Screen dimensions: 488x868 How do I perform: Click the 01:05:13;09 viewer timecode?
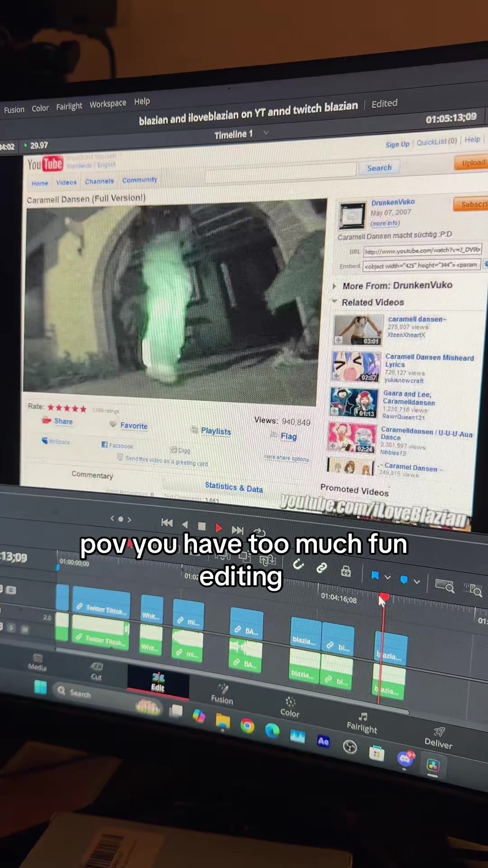pyautogui.click(x=450, y=118)
